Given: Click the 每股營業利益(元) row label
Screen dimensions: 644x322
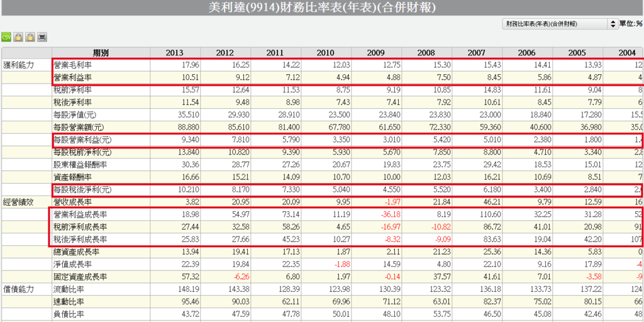Looking at the screenshot, I should click(82, 140).
